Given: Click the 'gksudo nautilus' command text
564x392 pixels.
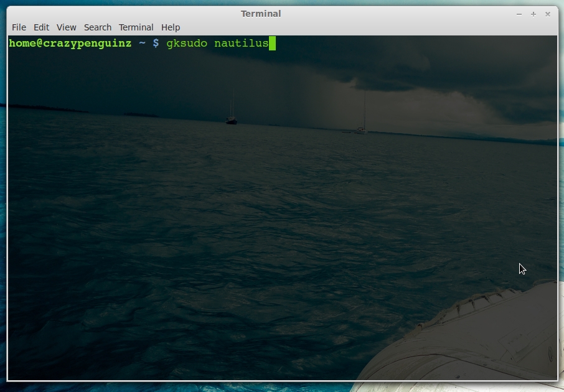Looking at the screenshot, I should pos(217,44).
